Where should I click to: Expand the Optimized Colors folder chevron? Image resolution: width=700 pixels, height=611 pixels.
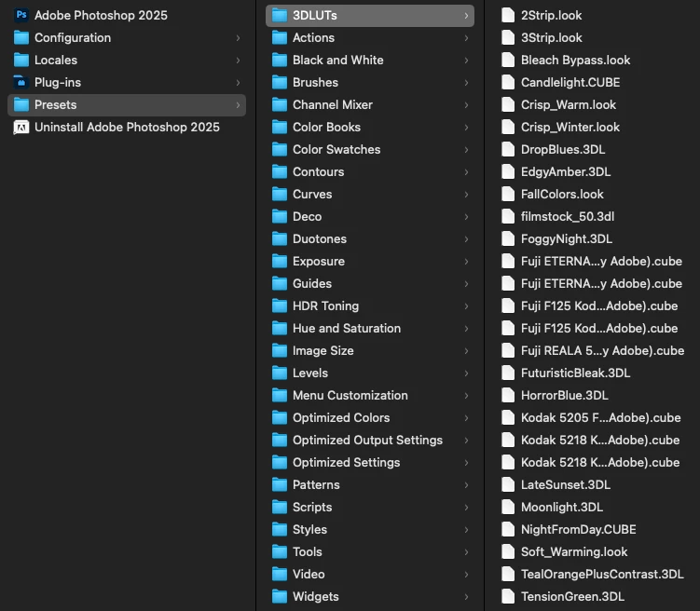(x=466, y=418)
